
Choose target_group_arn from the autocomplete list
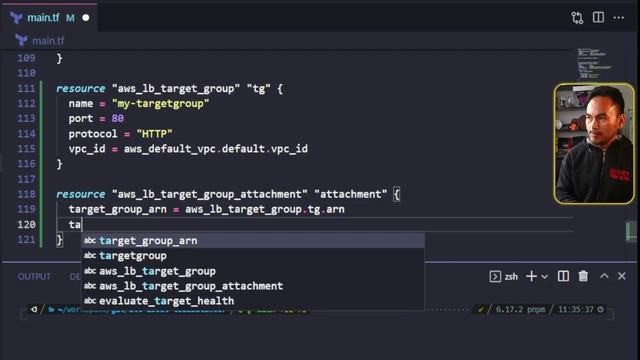tap(253, 241)
